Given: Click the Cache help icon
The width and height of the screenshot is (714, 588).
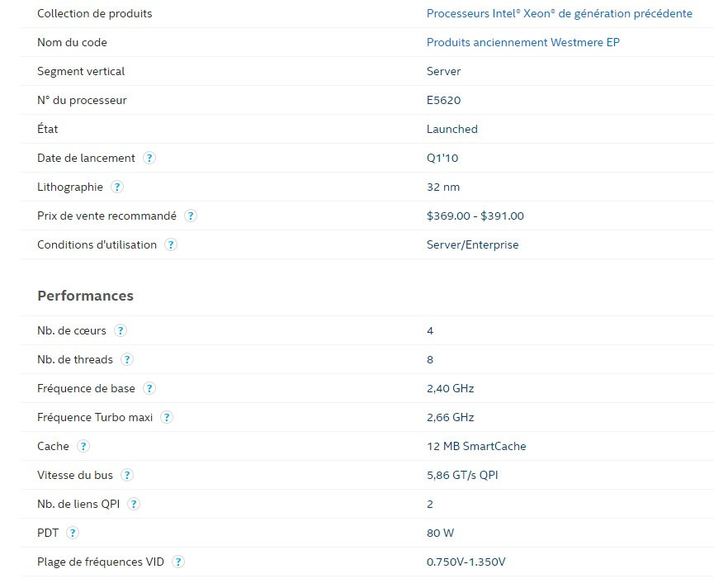Looking at the screenshot, I should click(83, 446).
